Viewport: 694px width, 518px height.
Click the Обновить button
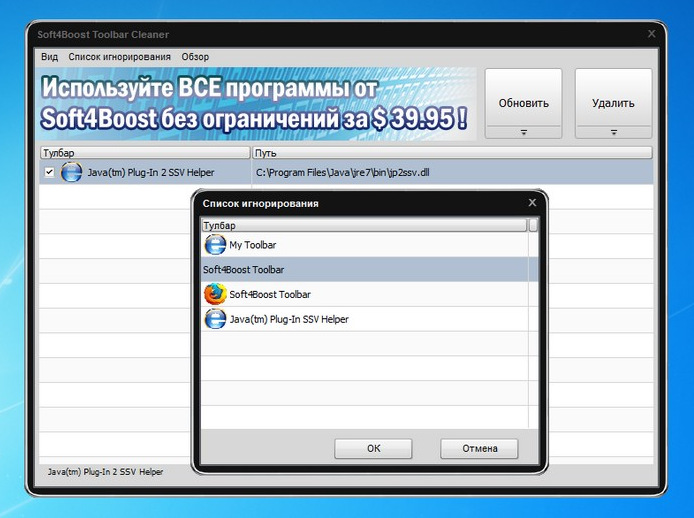[x=524, y=97]
